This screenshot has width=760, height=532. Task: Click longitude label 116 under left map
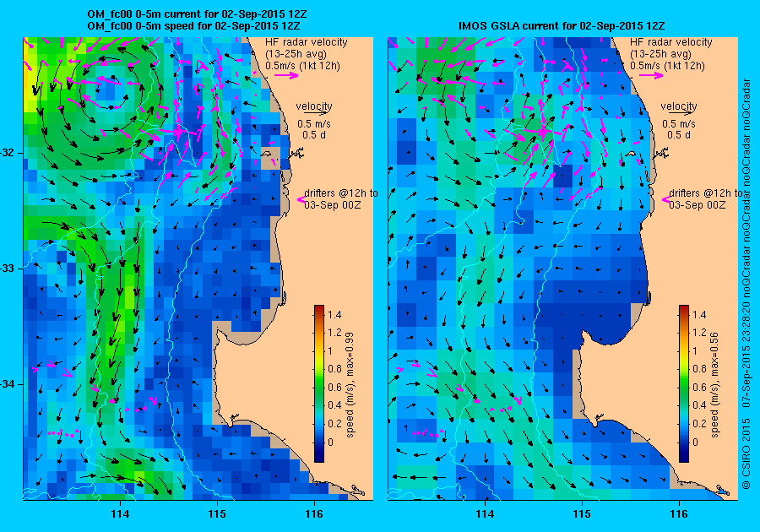[314, 514]
